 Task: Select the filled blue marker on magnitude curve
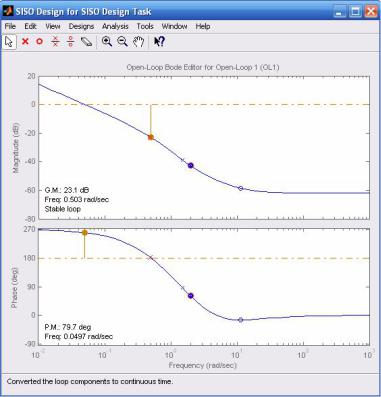coord(191,165)
